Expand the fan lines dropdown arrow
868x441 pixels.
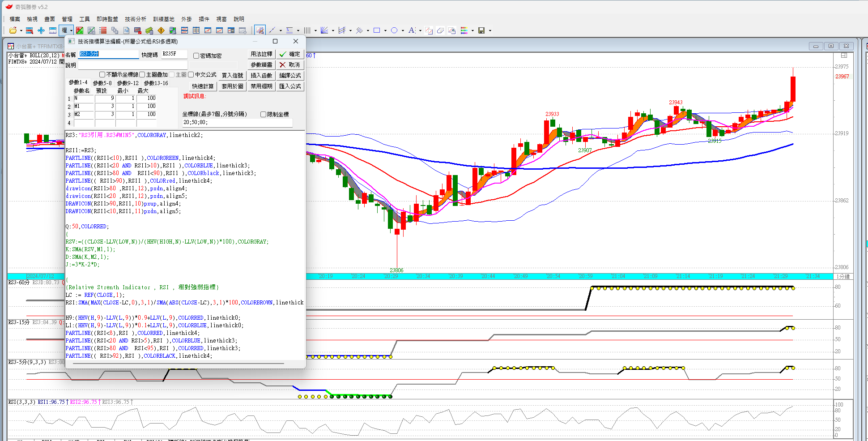pyautogui.click(x=333, y=31)
